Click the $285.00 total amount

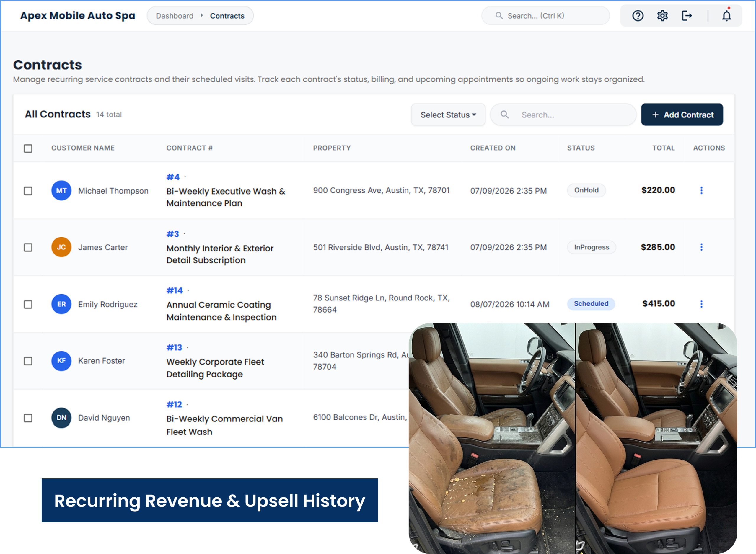pyautogui.click(x=658, y=247)
